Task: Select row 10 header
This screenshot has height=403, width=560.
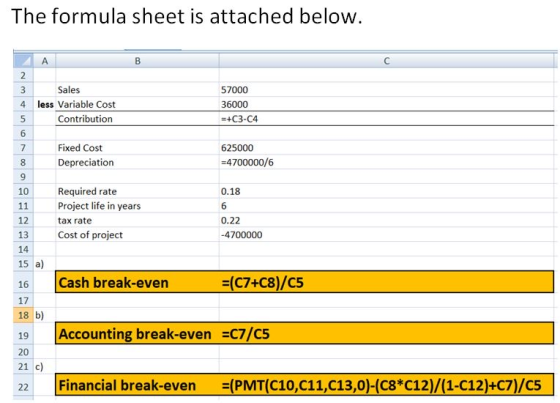Action: [x=23, y=191]
